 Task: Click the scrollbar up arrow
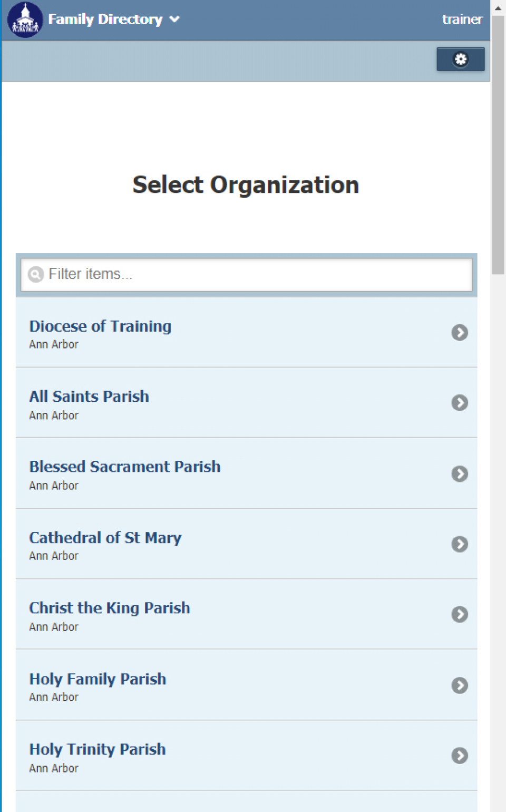(498, 8)
